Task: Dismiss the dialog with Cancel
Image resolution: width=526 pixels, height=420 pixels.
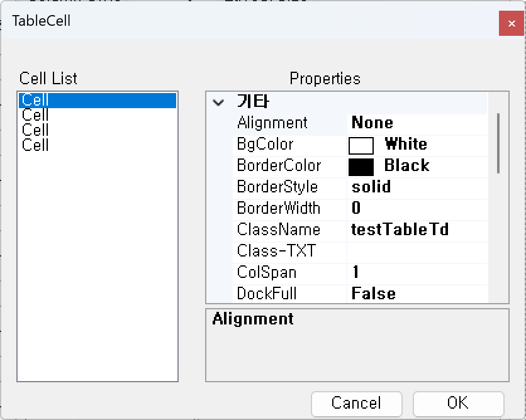Action: click(x=356, y=404)
